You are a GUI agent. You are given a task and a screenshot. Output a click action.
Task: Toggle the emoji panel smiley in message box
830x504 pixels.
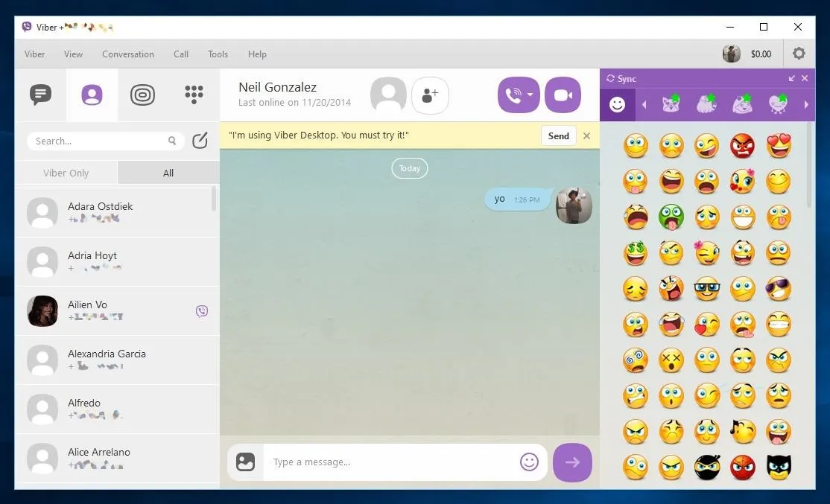click(529, 462)
